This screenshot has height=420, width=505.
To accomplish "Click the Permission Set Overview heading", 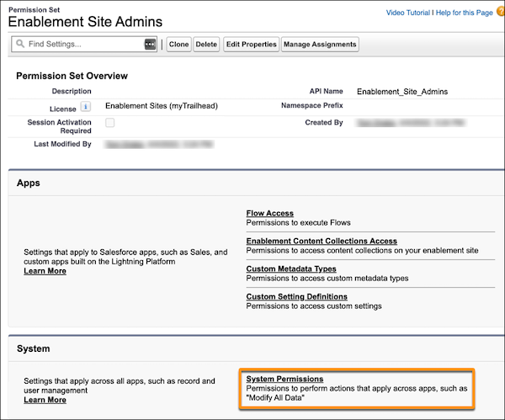I will coord(72,76).
